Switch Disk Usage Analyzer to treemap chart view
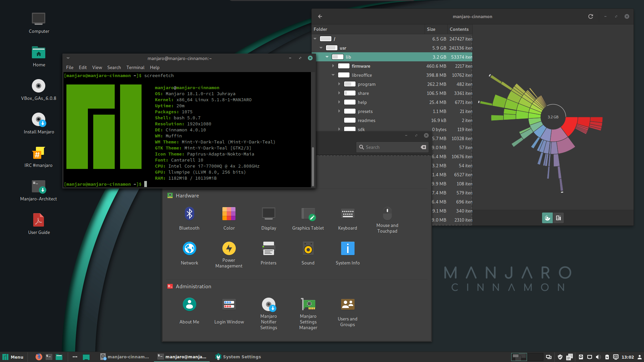This screenshot has width=644, height=362. click(x=558, y=218)
